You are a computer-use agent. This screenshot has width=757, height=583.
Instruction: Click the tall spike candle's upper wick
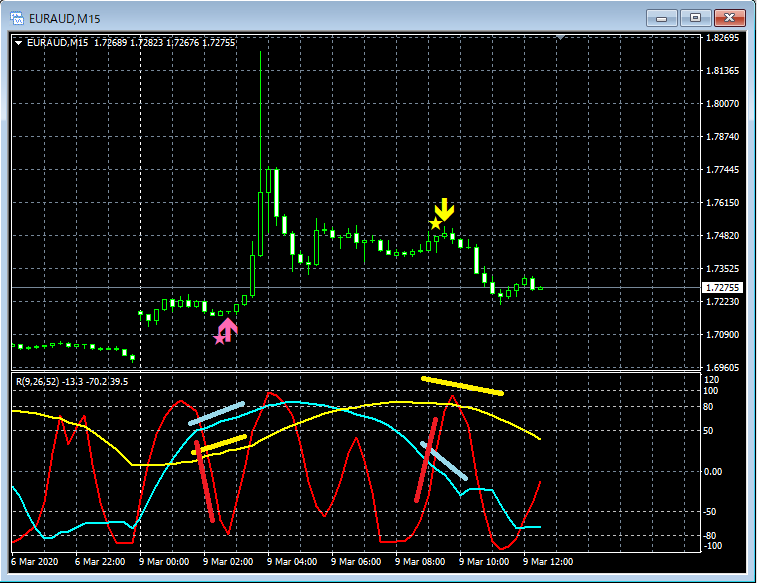[x=260, y=121]
